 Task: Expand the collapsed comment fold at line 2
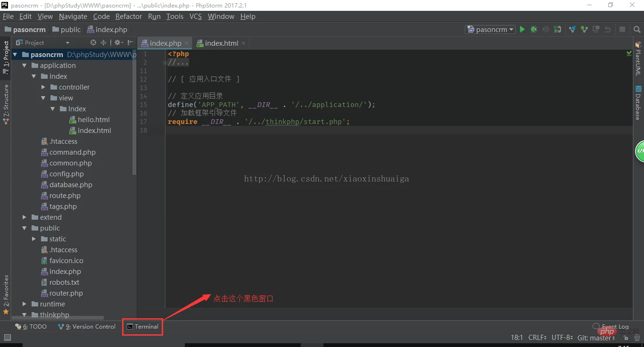coord(165,63)
